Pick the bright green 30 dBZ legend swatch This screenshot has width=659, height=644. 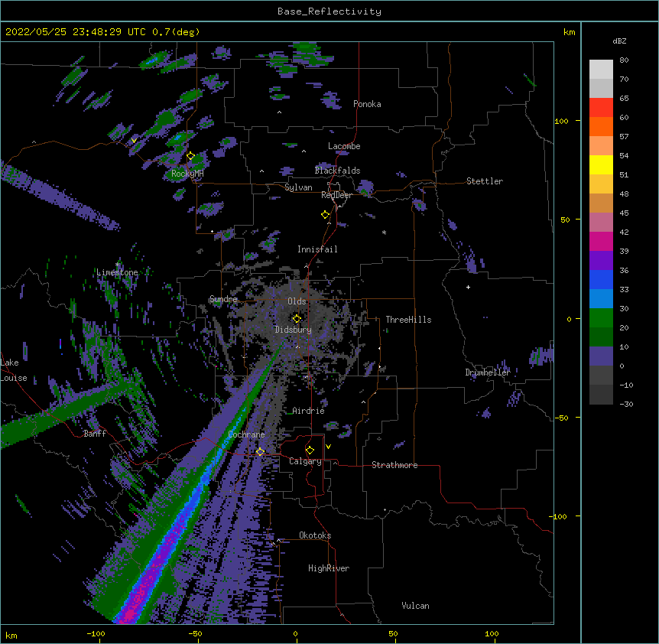coord(601,318)
